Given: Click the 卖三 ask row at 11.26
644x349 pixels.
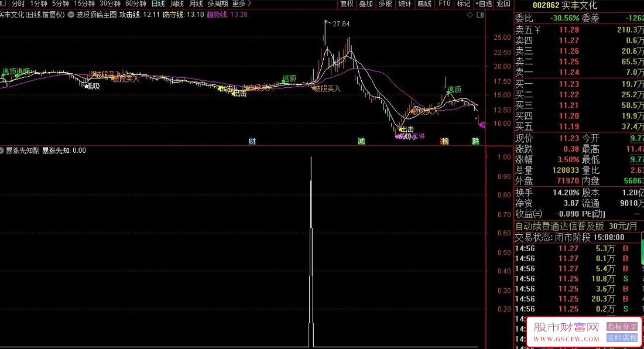Looking at the screenshot, I should (x=579, y=51).
